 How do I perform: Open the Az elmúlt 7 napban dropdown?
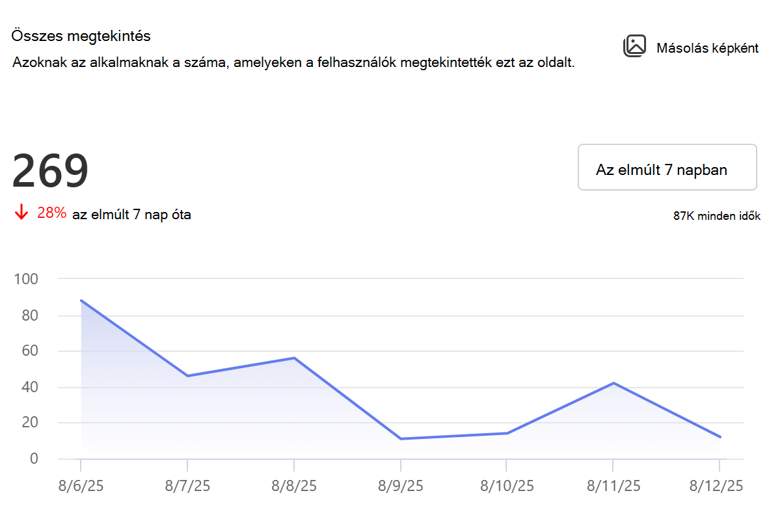pyautogui.click(x=667, y=167)
